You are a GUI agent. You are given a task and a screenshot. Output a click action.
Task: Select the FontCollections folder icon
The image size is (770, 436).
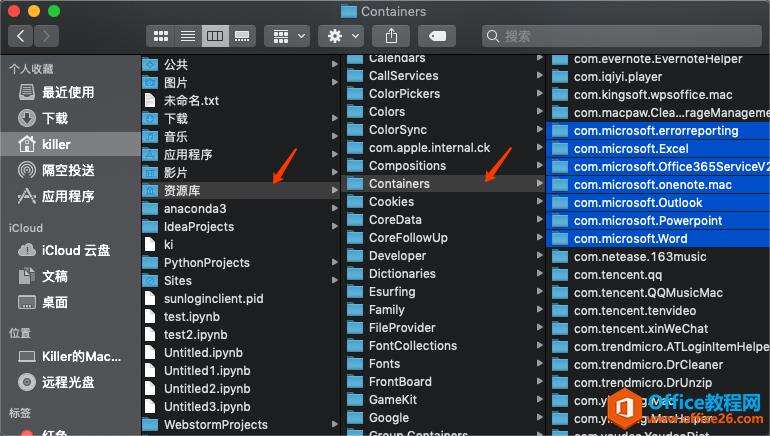[x=355, y=346]
